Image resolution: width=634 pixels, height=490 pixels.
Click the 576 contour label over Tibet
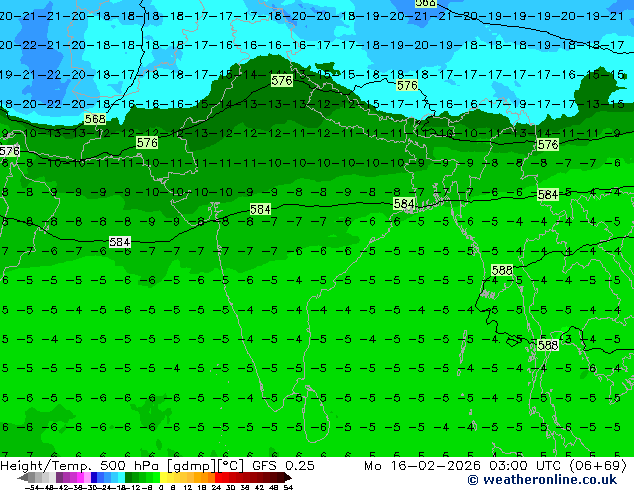(407, 85)
